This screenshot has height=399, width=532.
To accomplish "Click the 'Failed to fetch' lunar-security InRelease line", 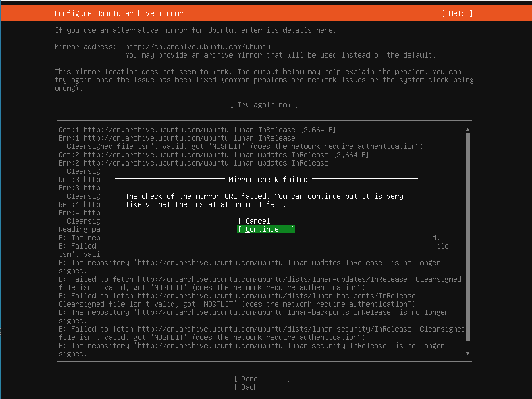I will [x=262, y=333].
